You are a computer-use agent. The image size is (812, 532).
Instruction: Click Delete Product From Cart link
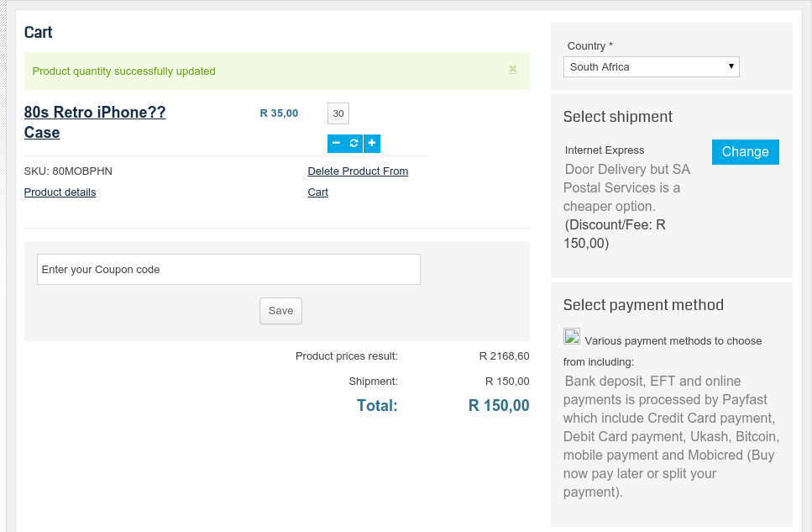point(358,171)
